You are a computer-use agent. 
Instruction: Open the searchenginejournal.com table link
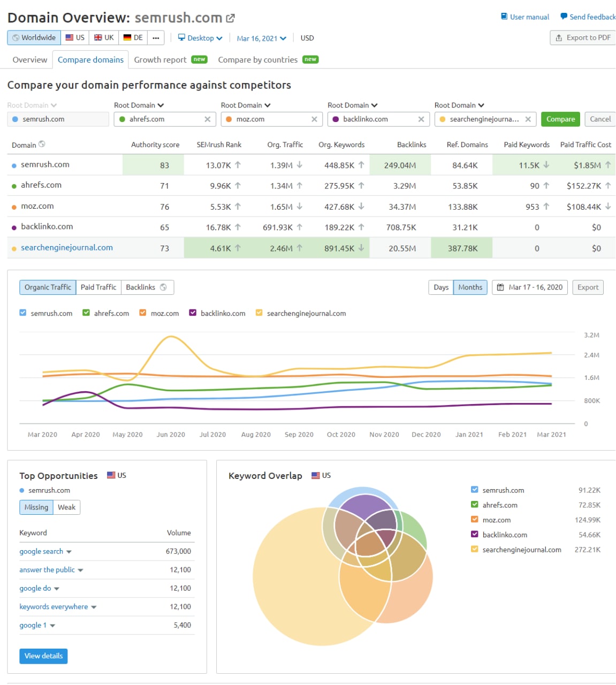tap(67, 248)
